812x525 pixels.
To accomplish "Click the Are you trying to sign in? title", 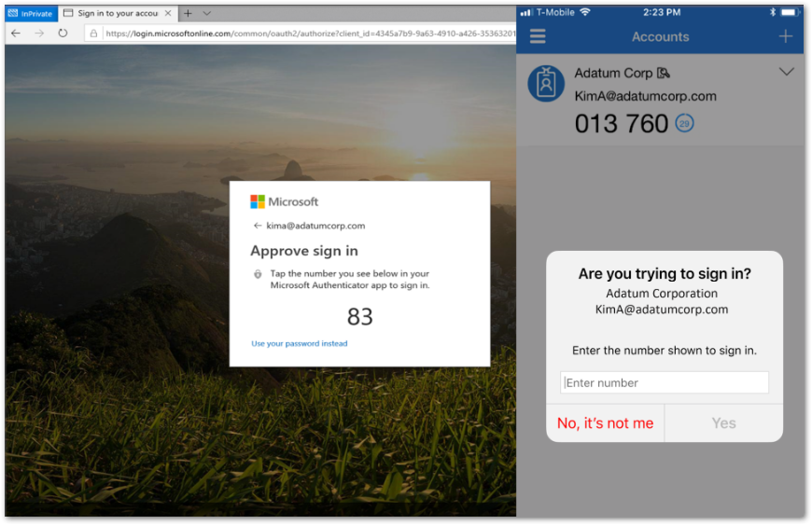I will point(665,273).
